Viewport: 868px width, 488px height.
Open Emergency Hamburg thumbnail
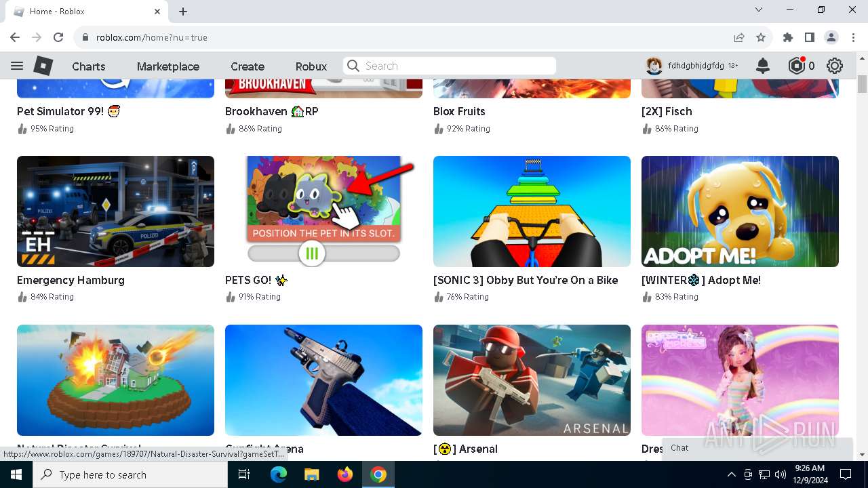click(115, 211)
